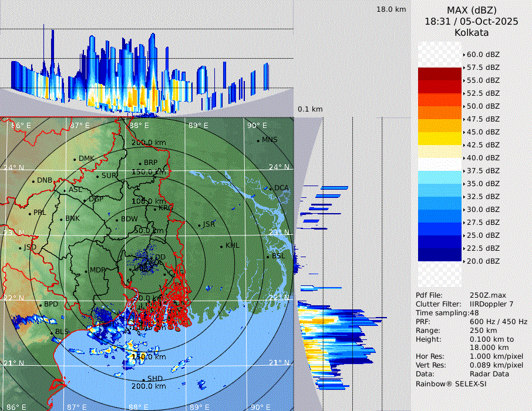The width and height of the screenshot is (532, 411).
Task: Click the BRP station marker
Action: 140,164
